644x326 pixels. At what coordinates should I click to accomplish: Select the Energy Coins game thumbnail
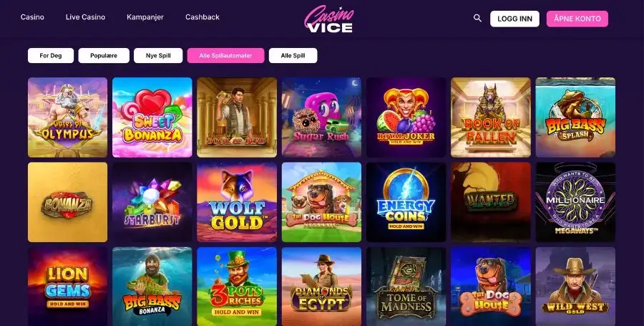coord(406,202)
